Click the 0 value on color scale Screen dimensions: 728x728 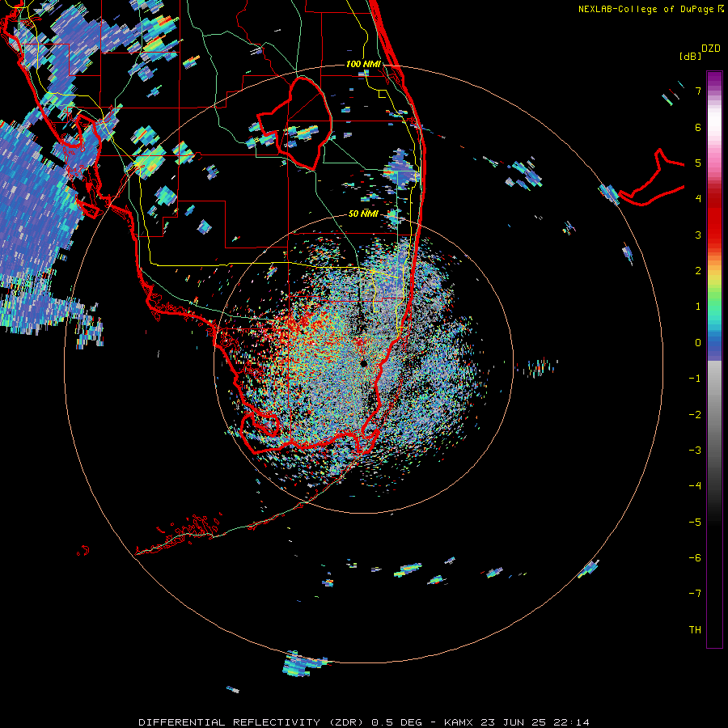698,343
